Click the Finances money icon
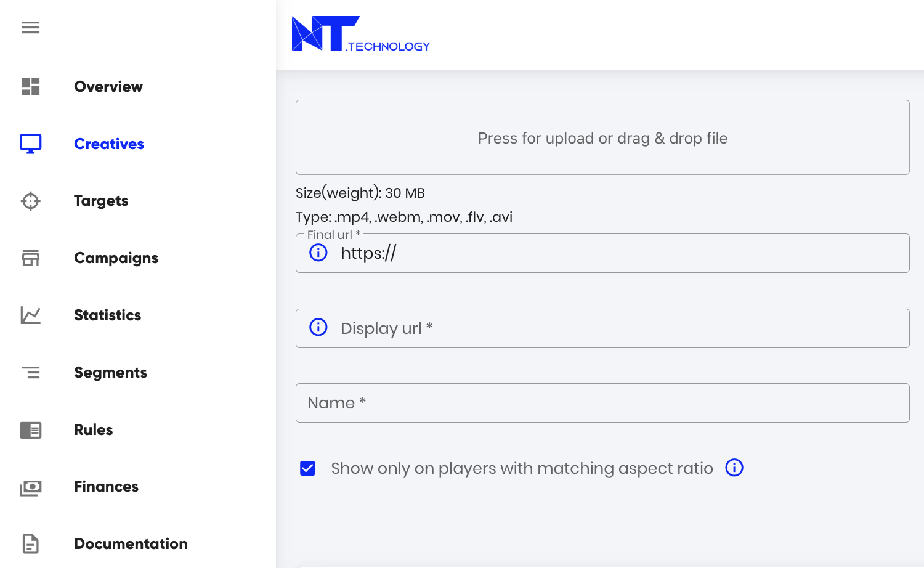Viewport: 924px width, 568px height. [30, 487]
